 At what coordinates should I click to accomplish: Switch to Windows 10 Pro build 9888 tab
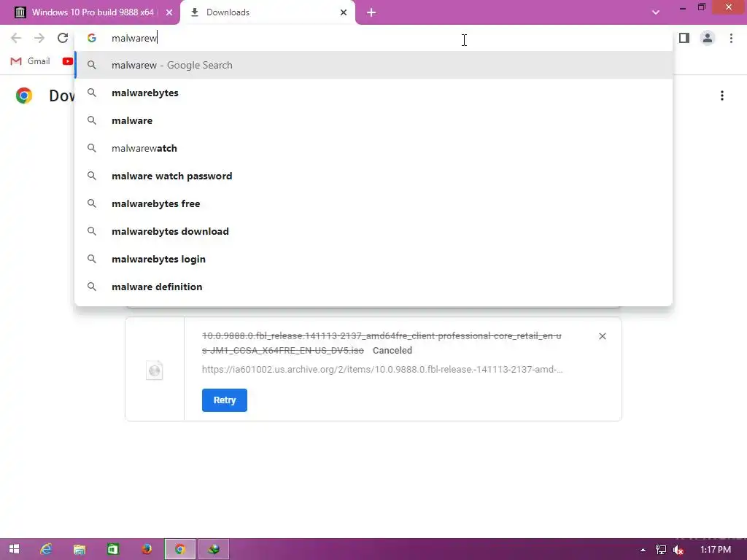[x=91, y=12]
